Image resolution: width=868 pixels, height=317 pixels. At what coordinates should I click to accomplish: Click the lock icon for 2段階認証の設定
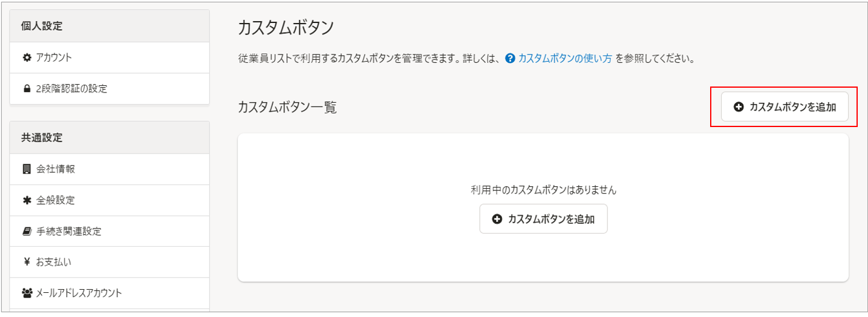pyautogui.click(x=27, y=89)
